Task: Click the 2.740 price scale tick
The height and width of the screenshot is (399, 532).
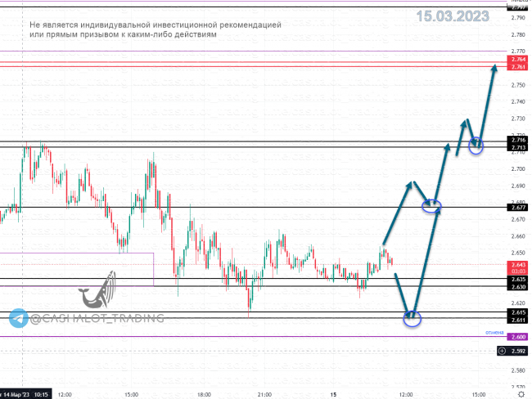Action: pyautogui.click(x=518, y=101)
